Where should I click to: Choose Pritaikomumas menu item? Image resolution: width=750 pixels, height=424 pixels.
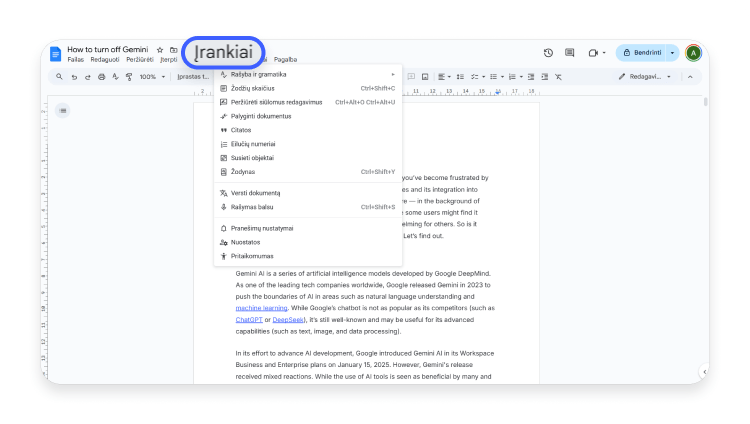[x=308, y=256]
